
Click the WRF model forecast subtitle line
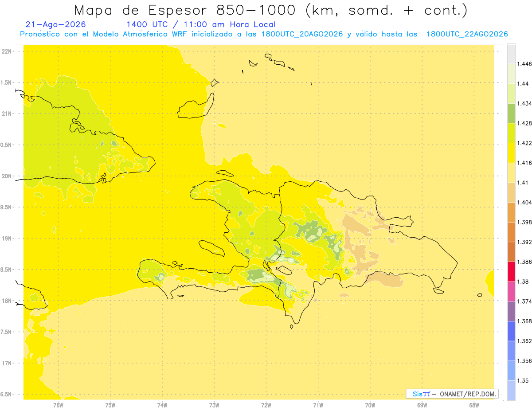pos(264,34)
